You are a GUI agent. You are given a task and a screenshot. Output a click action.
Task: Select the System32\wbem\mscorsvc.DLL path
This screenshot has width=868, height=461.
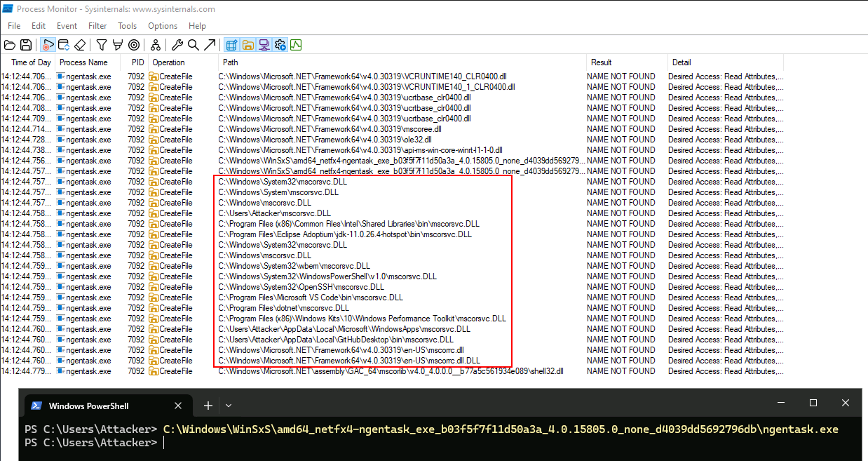[294, 266]
